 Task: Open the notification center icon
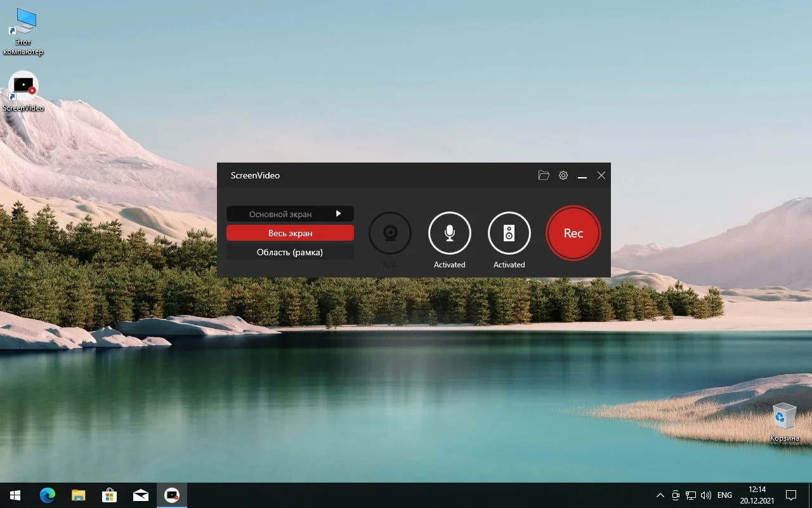pyautogui.click(x=791, y=495)
